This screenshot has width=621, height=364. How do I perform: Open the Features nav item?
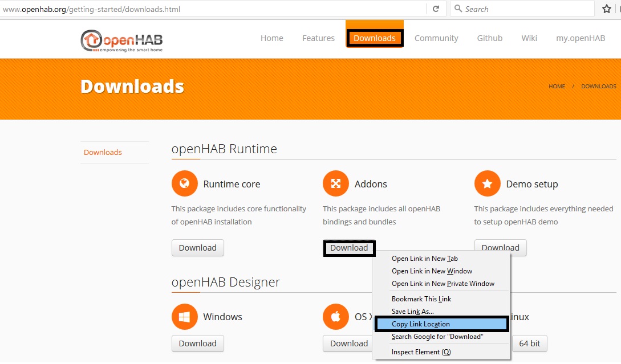pyautogui.click(x=318, y=38)
